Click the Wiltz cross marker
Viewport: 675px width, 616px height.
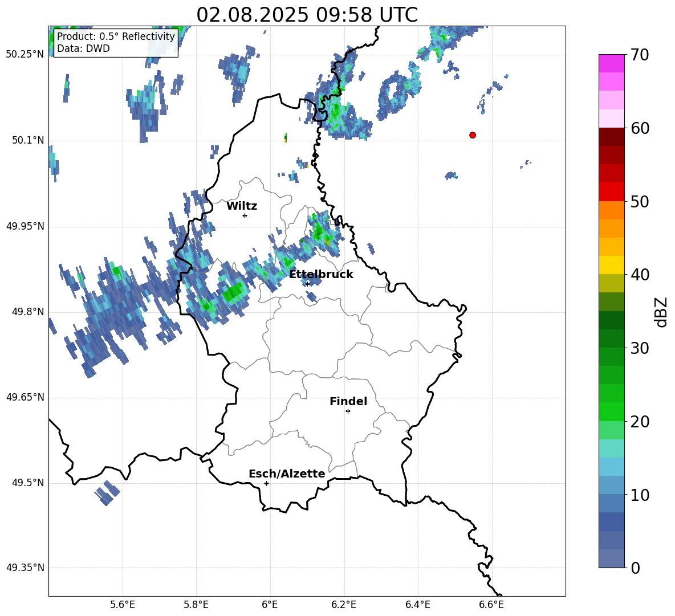click(245, 215)
